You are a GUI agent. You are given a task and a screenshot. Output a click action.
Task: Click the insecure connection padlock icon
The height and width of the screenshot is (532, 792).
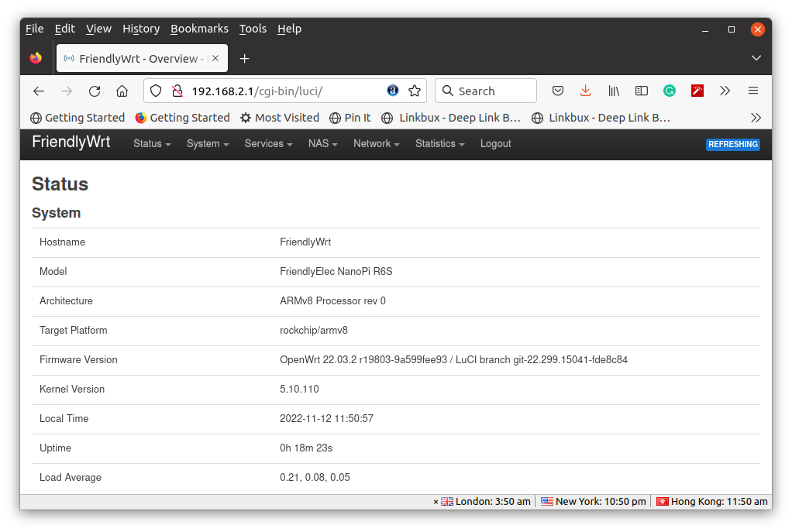(177, 91)
